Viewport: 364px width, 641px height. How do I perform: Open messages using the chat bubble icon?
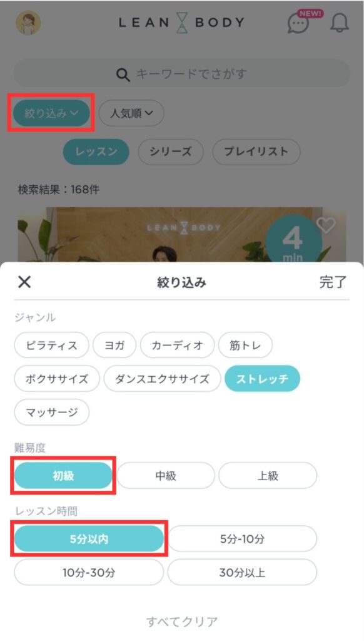point(298,23)
